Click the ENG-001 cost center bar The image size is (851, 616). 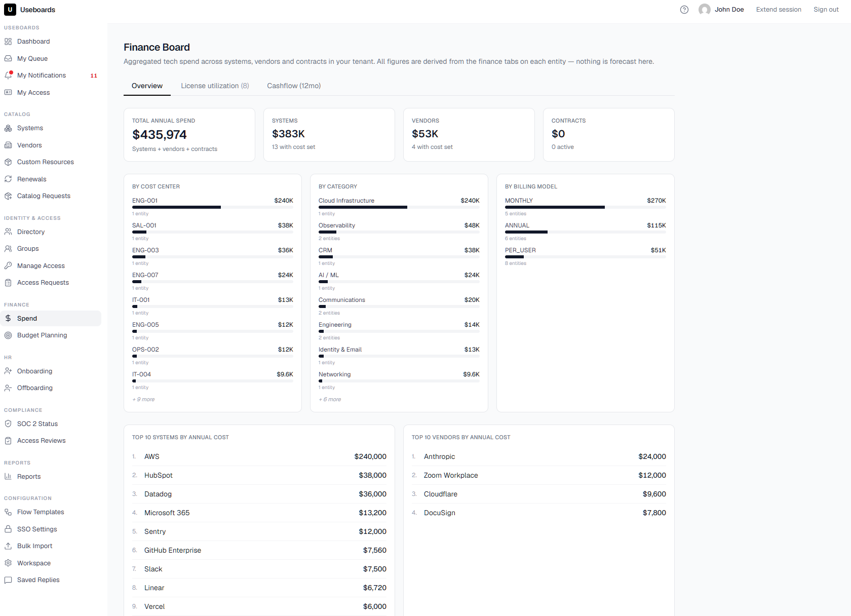[213, 207]
